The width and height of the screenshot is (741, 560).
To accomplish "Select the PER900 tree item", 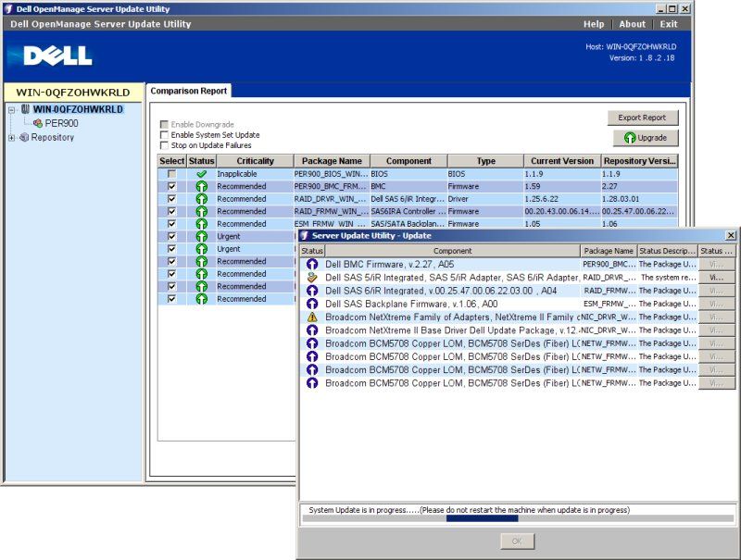I will pyautogui.click(x=61, y=123).
